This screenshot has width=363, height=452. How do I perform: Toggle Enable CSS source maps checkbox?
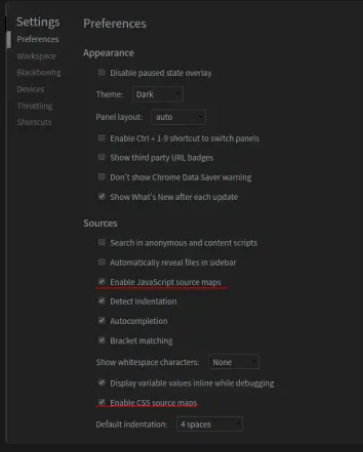point(102,402)
